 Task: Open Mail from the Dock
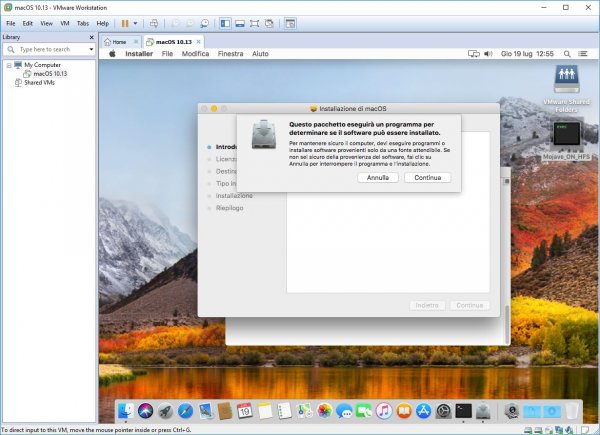(205, 411)
